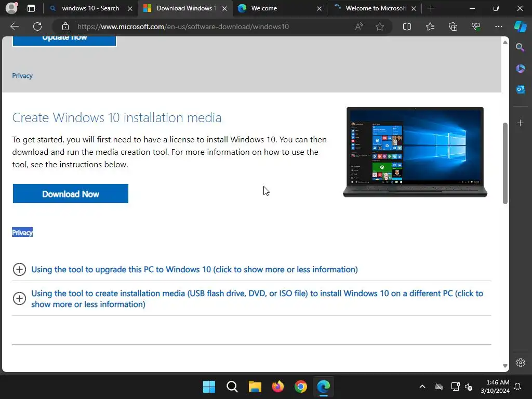Close the 'Welcome to Microsoft' tab
The height and width of the screenshot is (399, 532).
click(414, 8)
